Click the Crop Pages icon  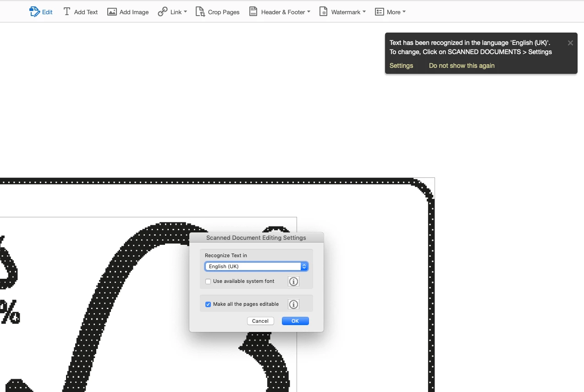coord(200,12)
